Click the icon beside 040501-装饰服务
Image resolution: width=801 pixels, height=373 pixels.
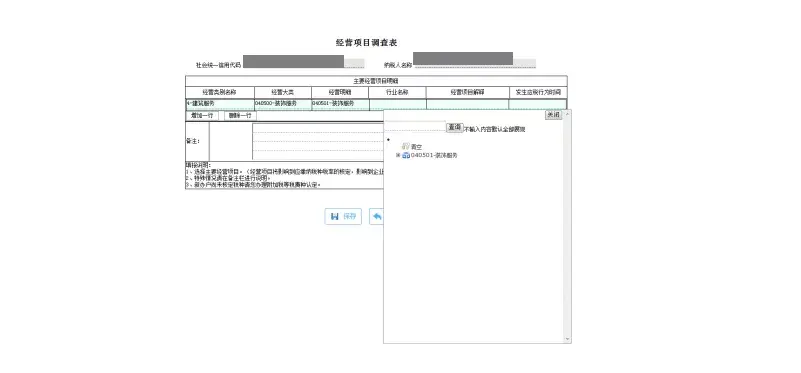pos(406,155)
